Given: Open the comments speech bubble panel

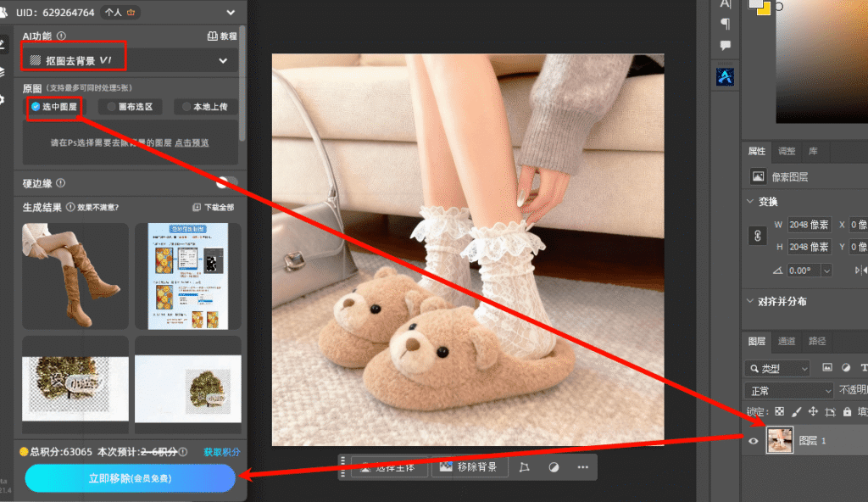Looking at the screenshot, I should [726, 45].
